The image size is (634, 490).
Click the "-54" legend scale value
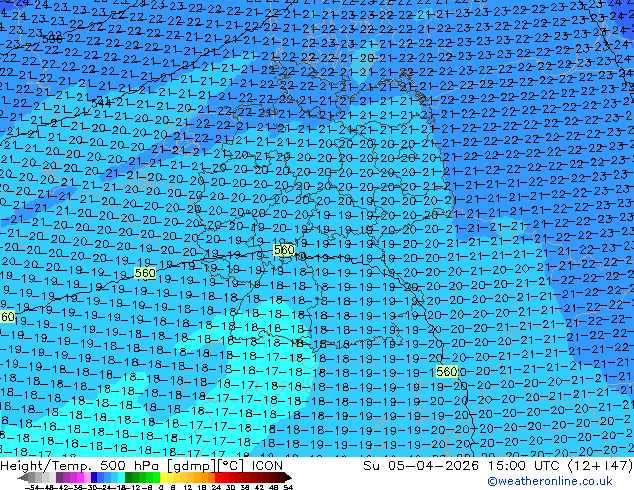tap(31, 487)
